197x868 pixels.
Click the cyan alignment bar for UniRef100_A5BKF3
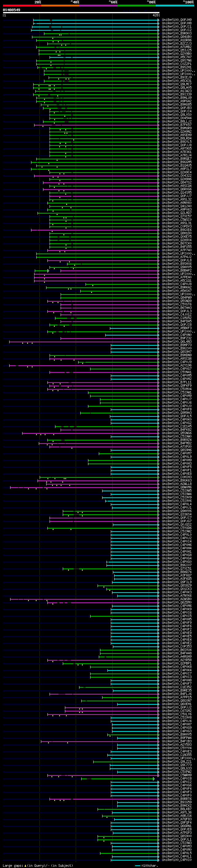click(x=135, y=328)
